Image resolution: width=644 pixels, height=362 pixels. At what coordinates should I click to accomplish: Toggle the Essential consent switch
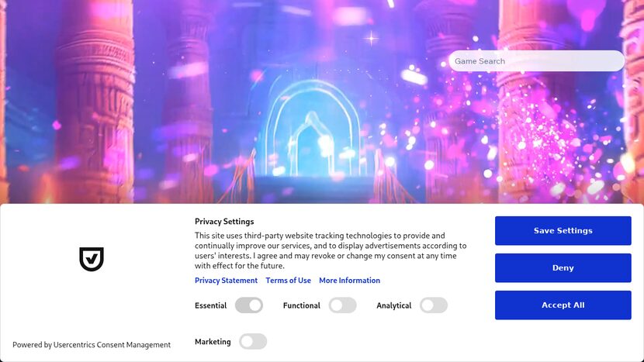pyautogui.click(x=249, y=305)
